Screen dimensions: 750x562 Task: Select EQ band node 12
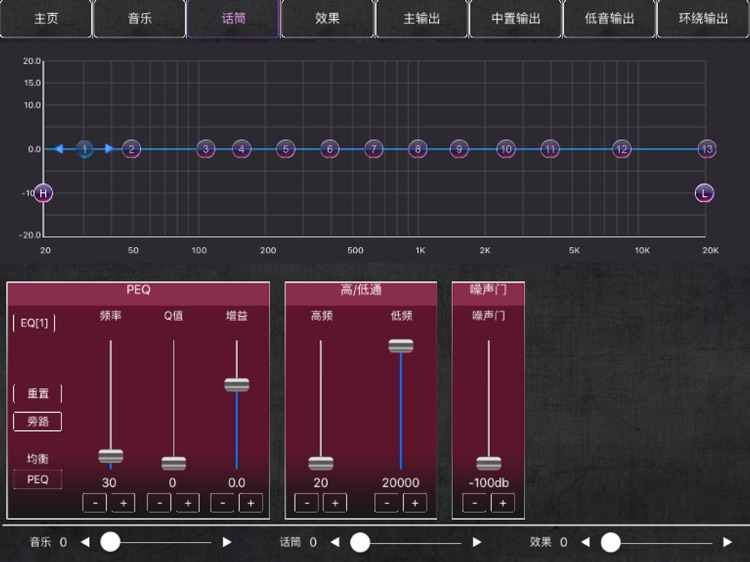tap(622, 149)
